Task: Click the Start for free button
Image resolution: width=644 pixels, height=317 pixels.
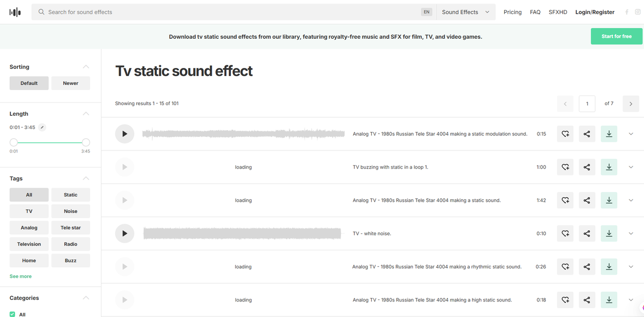Action: click(616, 36)
